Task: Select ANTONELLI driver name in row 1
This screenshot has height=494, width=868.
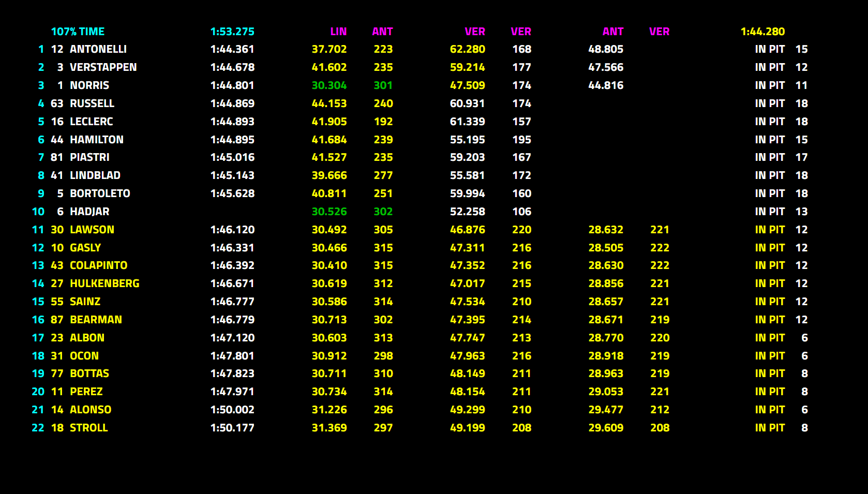Action: point(98,49)
